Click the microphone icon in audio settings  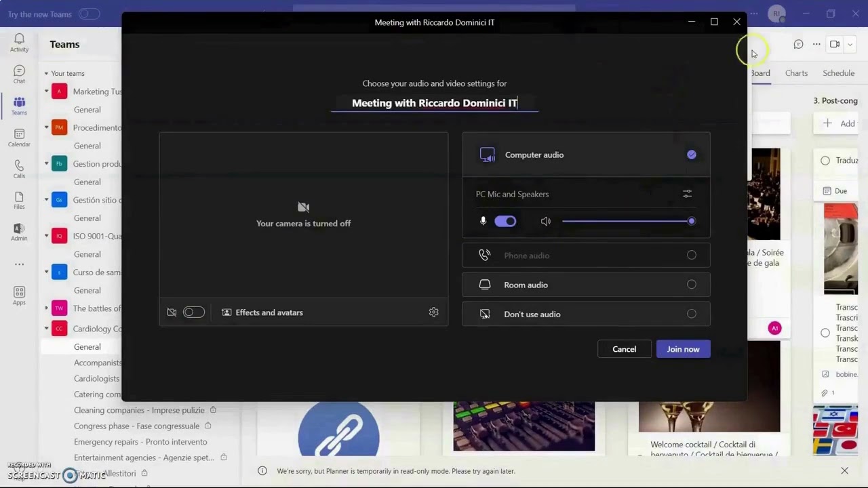pos(483,221)
